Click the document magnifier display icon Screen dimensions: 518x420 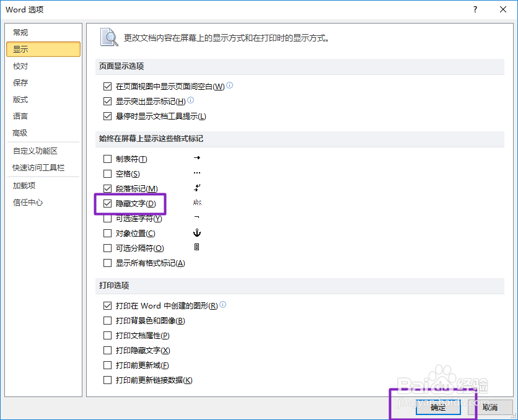pos(109,37)
